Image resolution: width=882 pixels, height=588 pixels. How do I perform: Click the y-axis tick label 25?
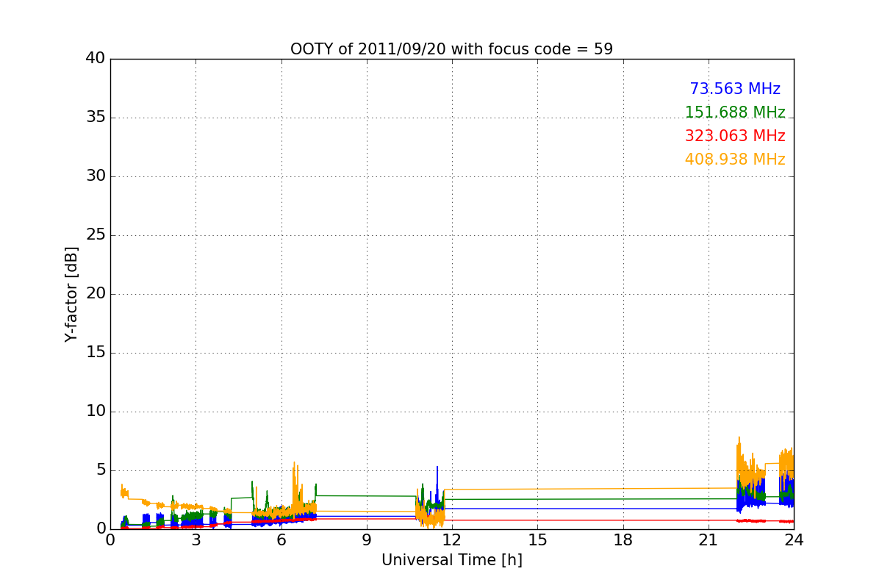[96, 235]
